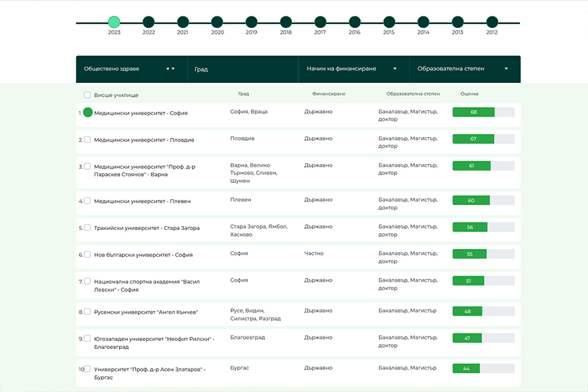Click the Град filter input field

(x=242, y=69)
